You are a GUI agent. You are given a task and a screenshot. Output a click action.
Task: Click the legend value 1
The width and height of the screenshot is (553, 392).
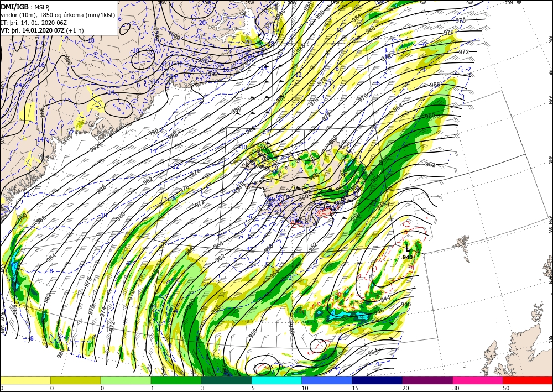coord(153,388)
